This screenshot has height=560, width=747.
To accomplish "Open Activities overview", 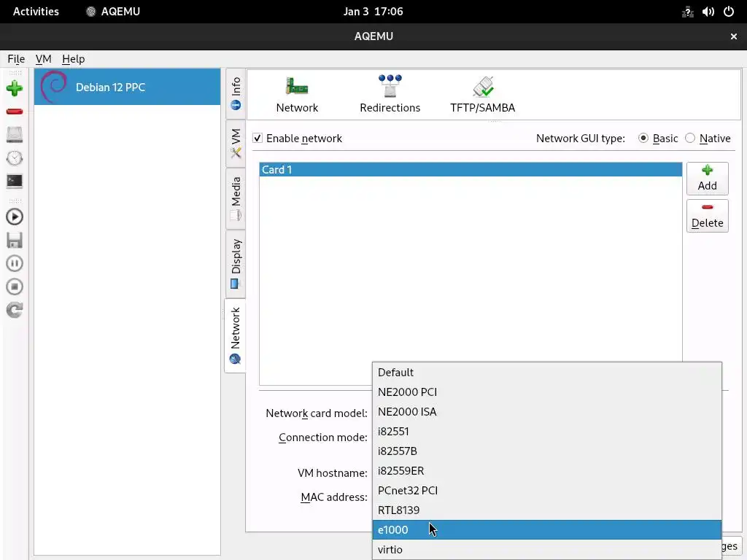I will [x=36, y=12].
